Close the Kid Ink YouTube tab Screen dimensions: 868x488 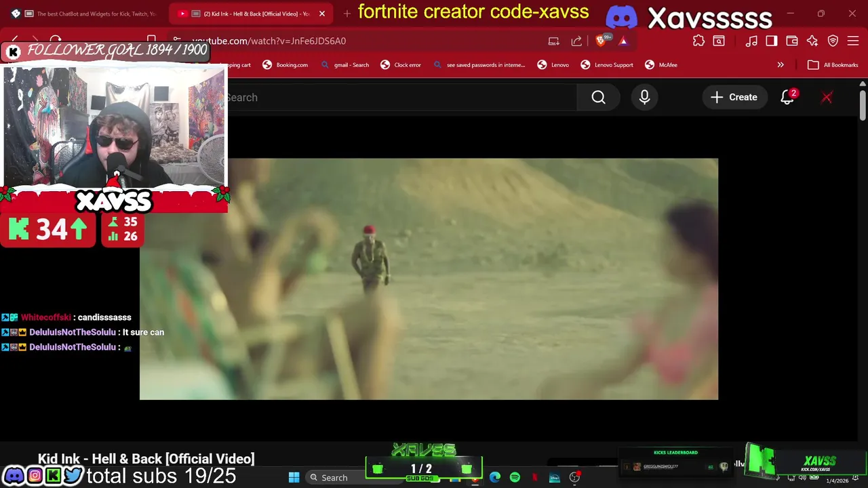[322, 14]
